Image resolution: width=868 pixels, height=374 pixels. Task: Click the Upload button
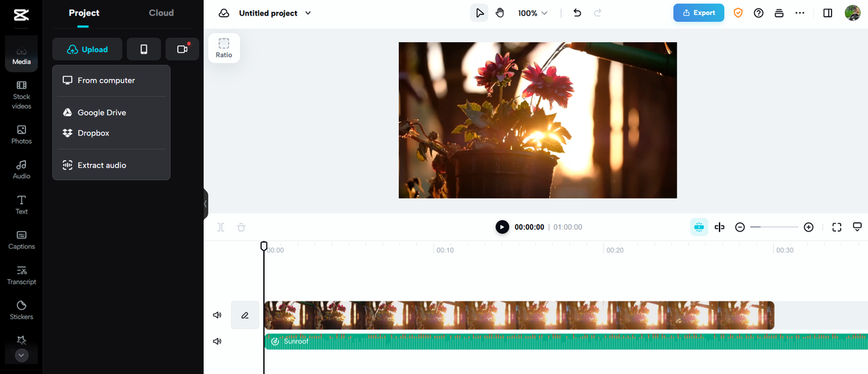[87, 49]
